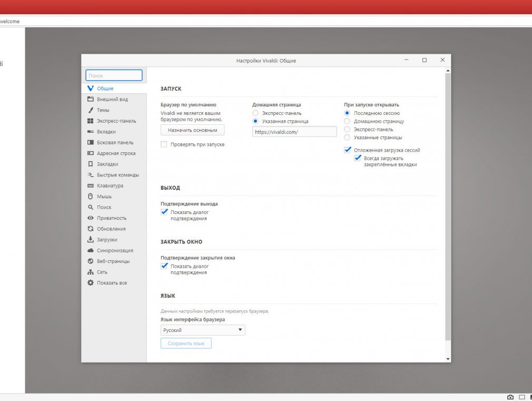Viewport: 532px width, 401px height.
Task: Open the Русский interface language dropdown
Action: (203, 330)
